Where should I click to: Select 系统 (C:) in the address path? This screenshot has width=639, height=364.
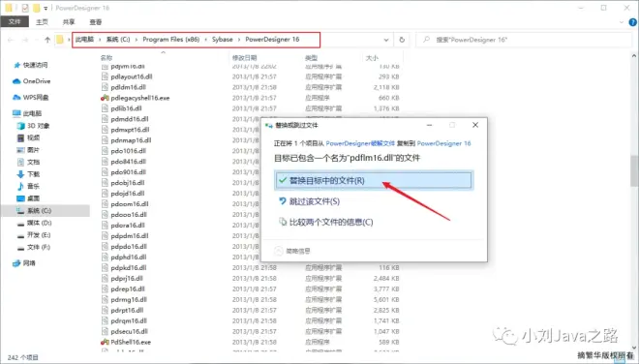click(118, 39)
